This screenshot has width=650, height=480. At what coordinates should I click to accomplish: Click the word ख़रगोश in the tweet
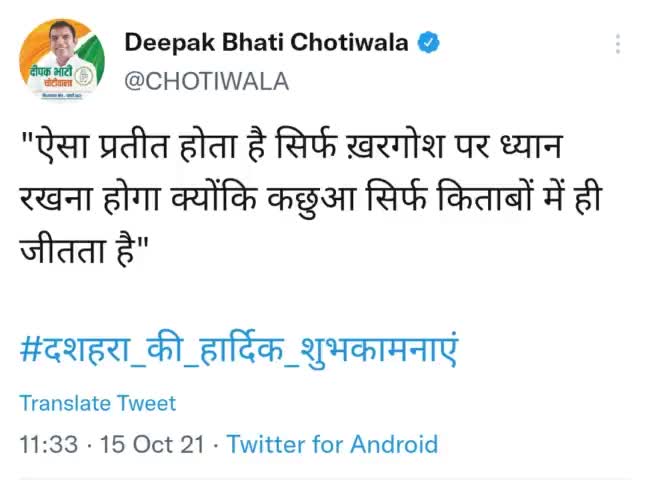click(398, 147)
